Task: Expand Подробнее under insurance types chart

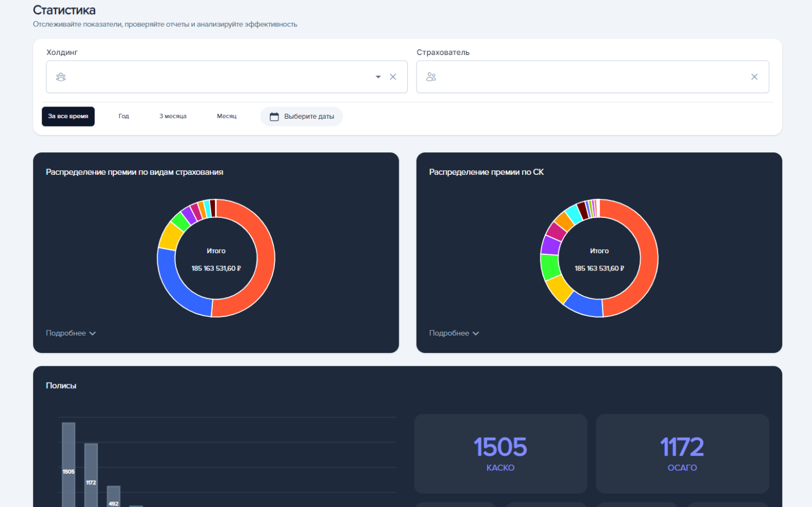Action: pyautogui.click(x=71, y=333)
